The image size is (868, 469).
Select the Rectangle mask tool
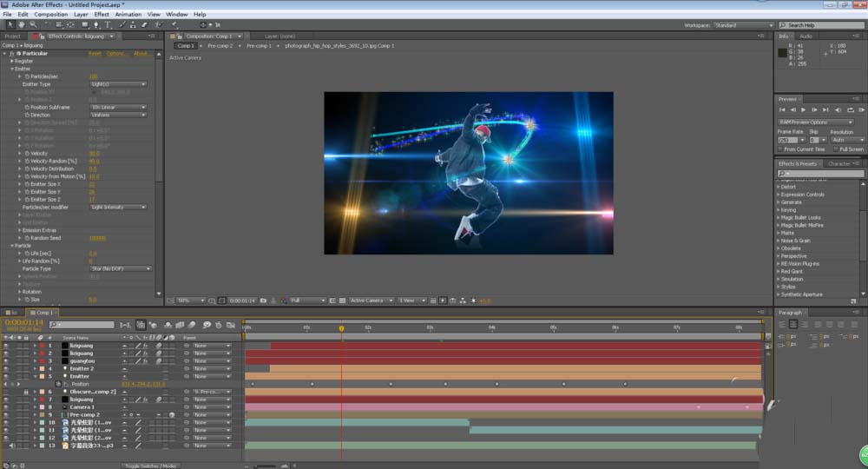85,25
